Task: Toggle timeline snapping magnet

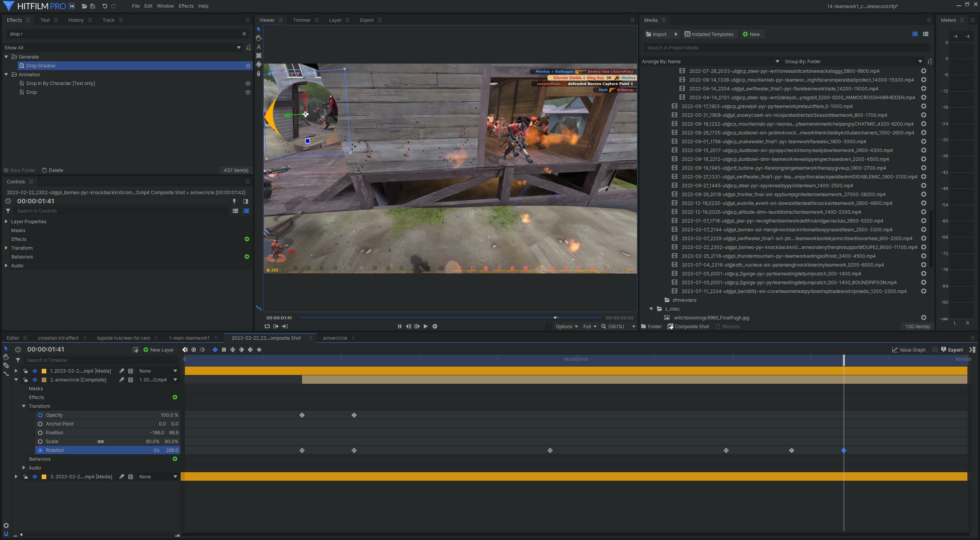Action: click(x=6, y=533)
